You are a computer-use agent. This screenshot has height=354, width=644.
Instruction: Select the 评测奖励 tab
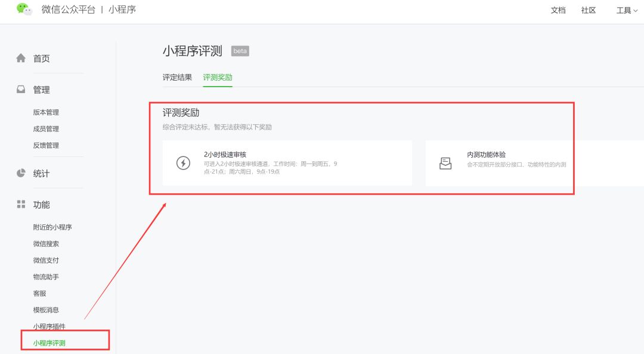tap(218, 77)
